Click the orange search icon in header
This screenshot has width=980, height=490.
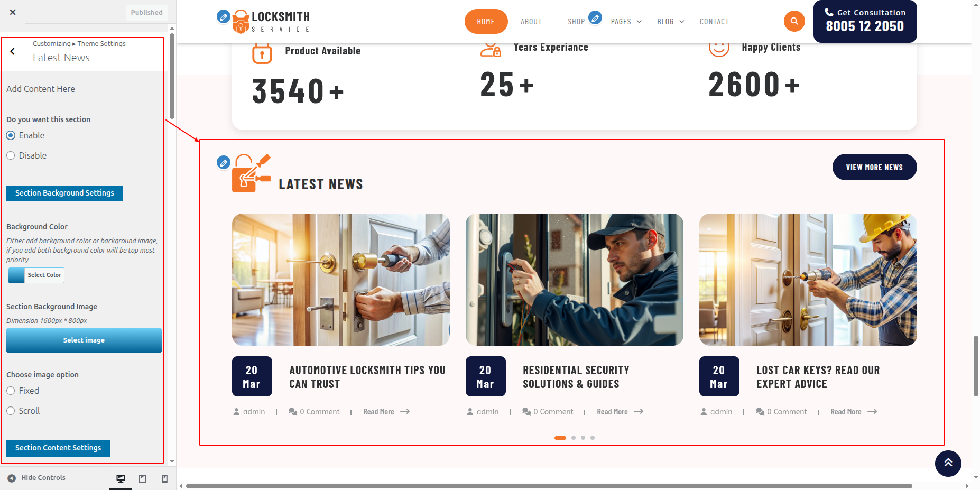tap(794, 22)
